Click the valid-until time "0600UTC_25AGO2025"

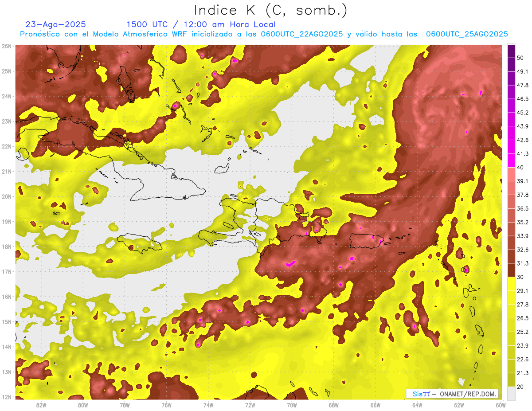click(x=467, y=34)
